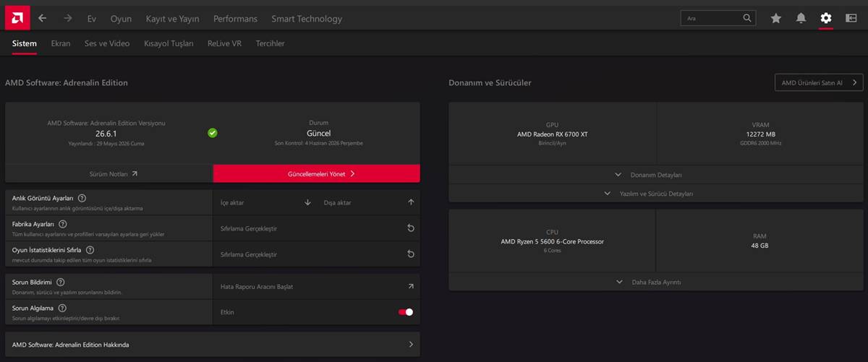
Task: Switch to Kısayol Tuşları tab
Action: click(x=169, y=43)
